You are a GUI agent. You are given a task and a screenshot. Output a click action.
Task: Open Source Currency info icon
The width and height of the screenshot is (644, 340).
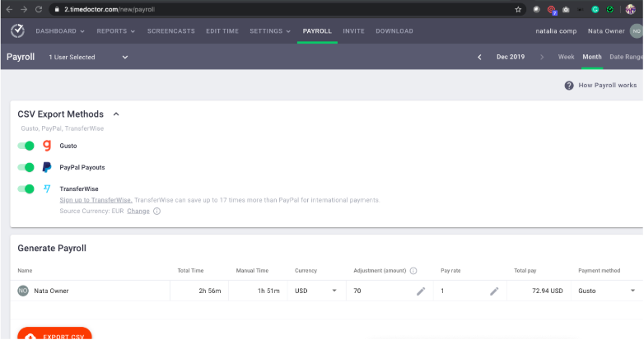157,211
